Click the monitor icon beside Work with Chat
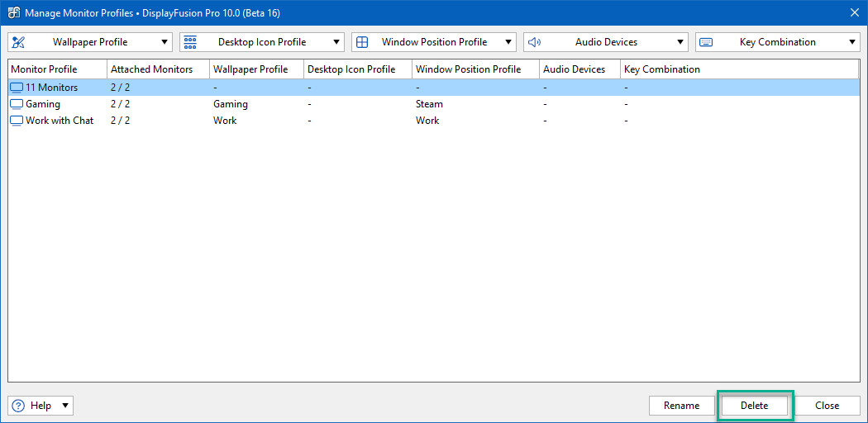 click(17, 121)
